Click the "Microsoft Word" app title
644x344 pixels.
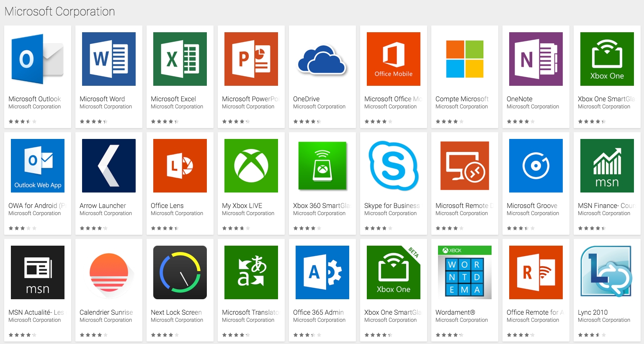102,99
